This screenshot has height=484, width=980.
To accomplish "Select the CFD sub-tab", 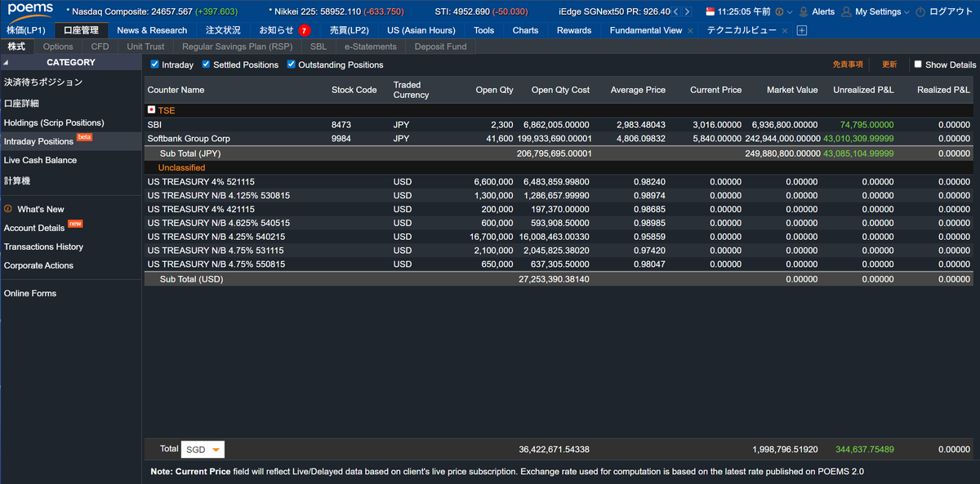I will [100, 47].
